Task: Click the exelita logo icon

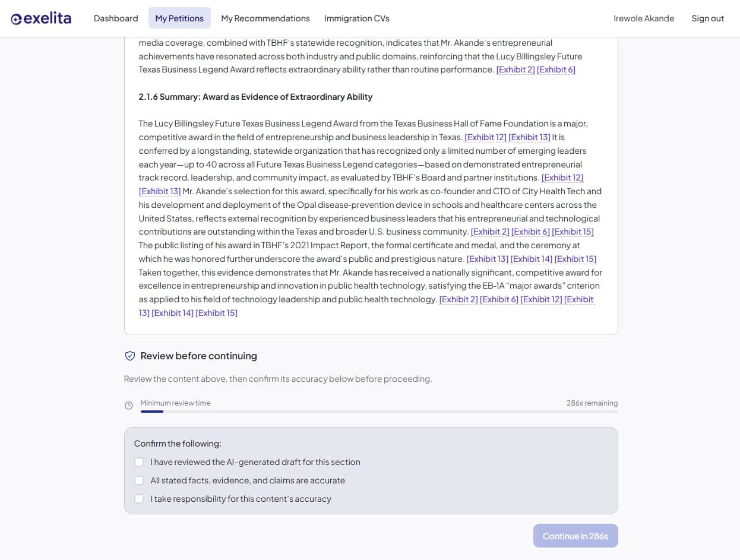Action: coord(16,18)
